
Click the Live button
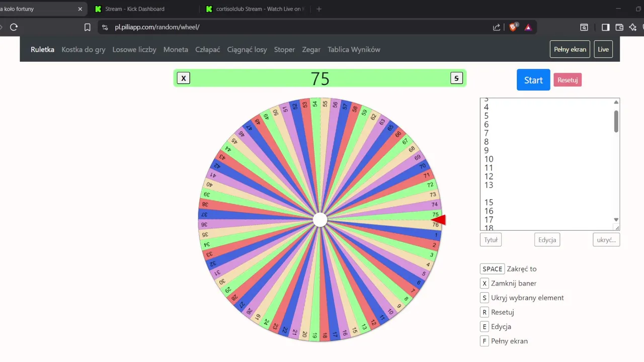click(x=603, y=49)
